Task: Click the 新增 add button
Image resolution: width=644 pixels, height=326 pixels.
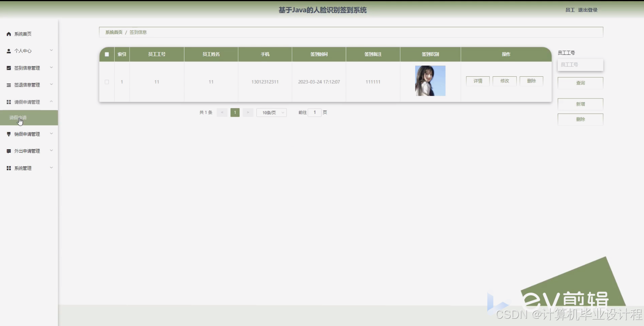Action: point(580,104)
